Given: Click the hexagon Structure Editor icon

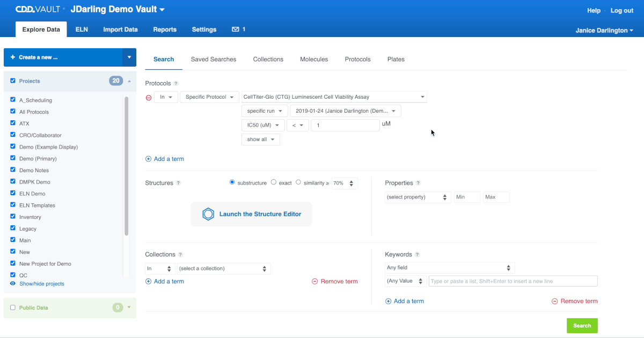Looking at the screenshot, I should click(x=208, y=214).
